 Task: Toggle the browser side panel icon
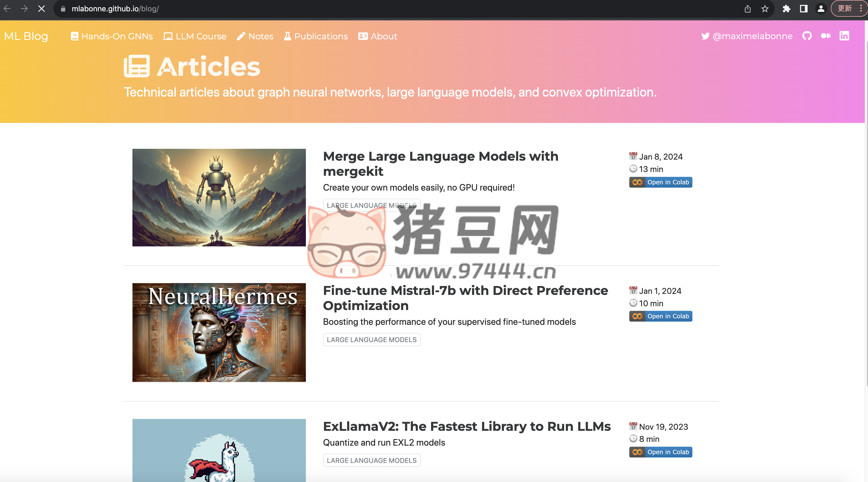804,9
